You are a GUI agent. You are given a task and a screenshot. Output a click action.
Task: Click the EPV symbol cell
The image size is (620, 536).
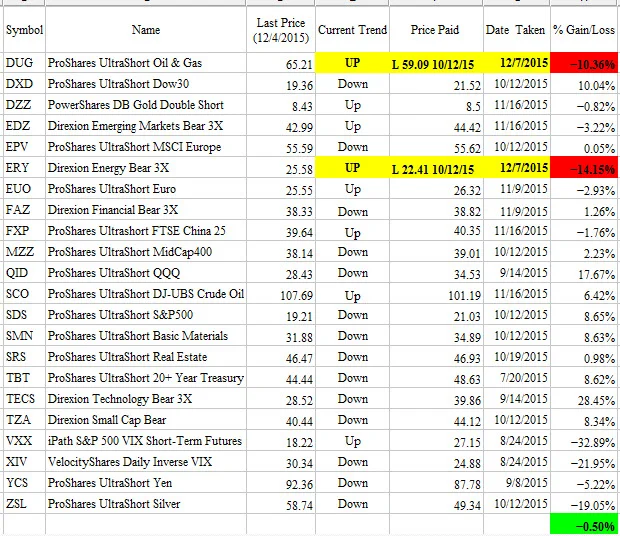[x=24, y=147]
